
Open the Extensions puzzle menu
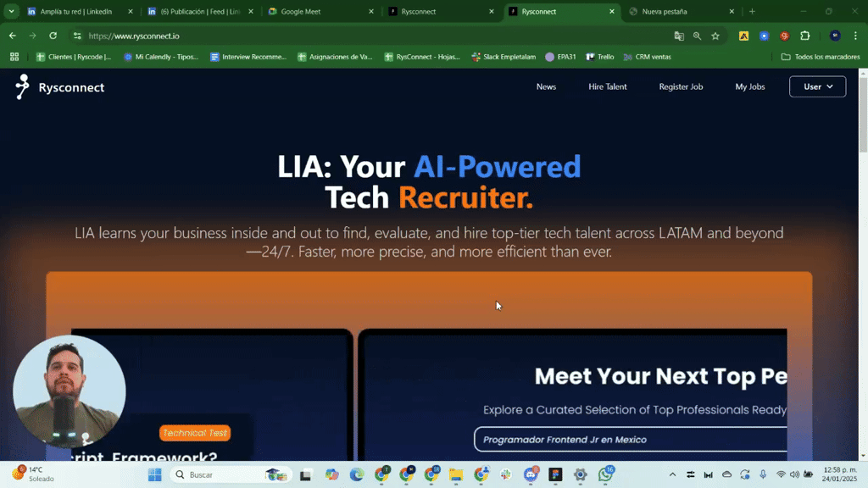point(805,36)
